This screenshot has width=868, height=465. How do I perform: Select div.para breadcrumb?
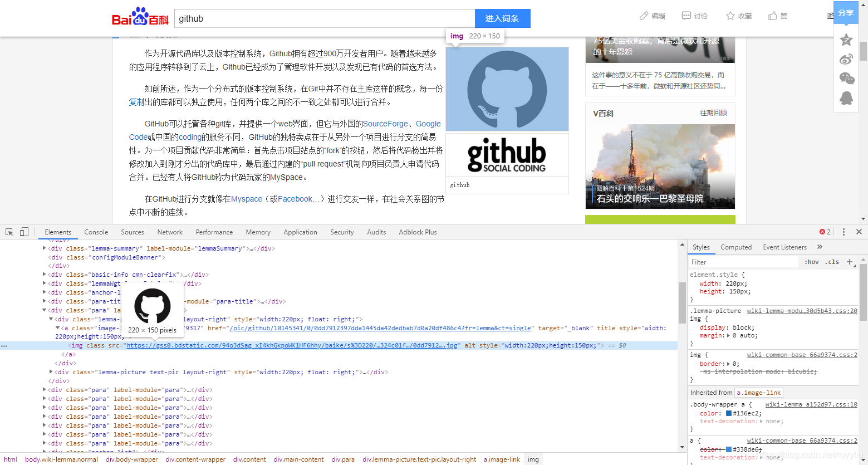point(343,459)
